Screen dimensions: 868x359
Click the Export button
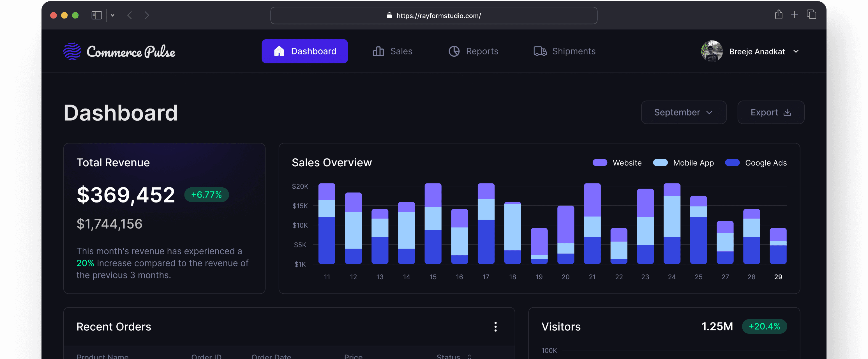(771, 112)
